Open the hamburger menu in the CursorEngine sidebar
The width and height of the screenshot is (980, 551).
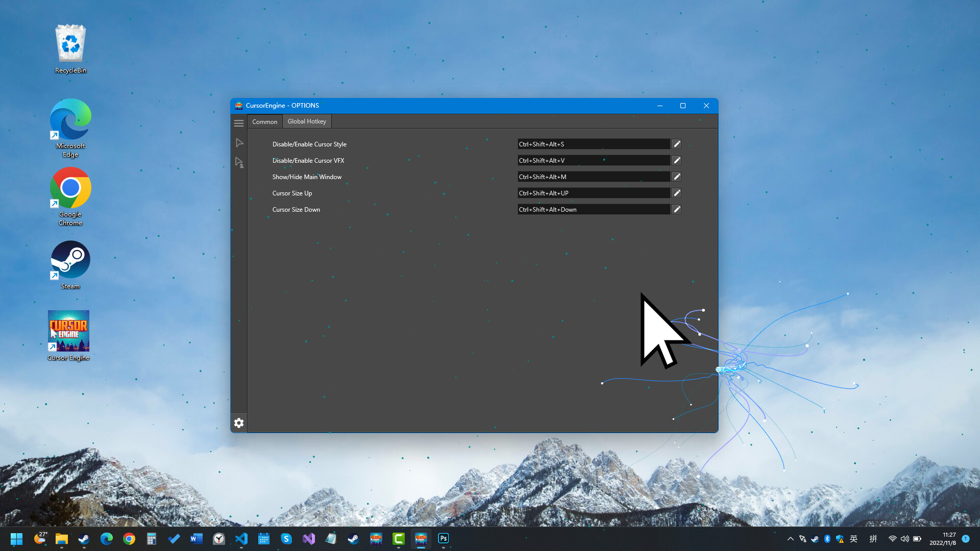(239, 123)
